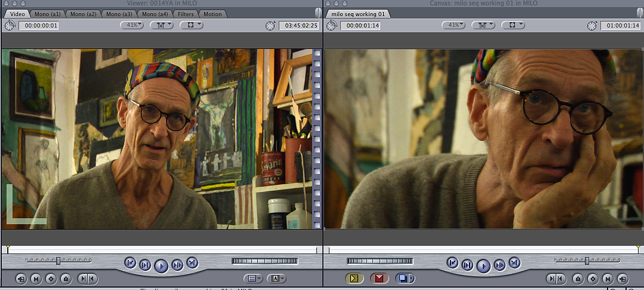Switch to the Video tab in Viewer

[x=17, y=14]
